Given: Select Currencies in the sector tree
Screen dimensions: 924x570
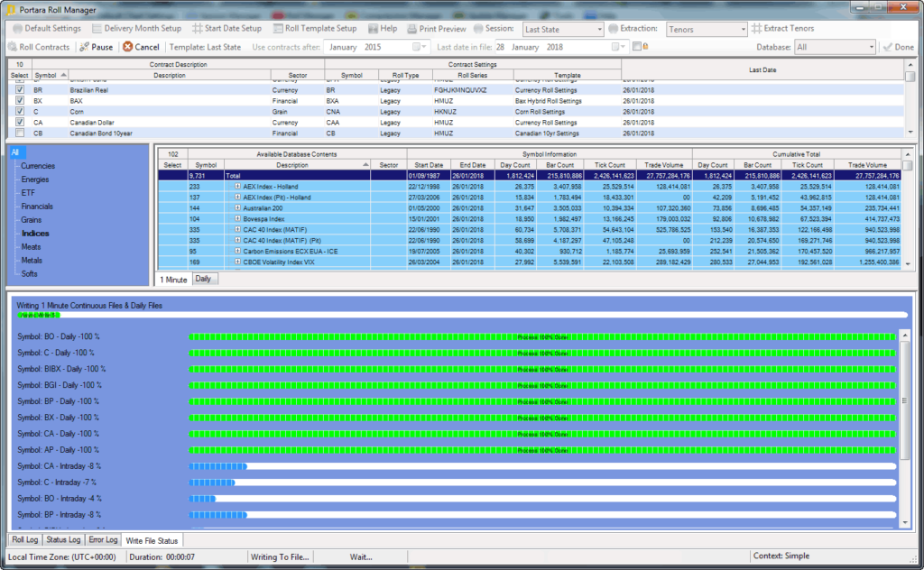Looking at the screenshot, I should coord(38,166).
